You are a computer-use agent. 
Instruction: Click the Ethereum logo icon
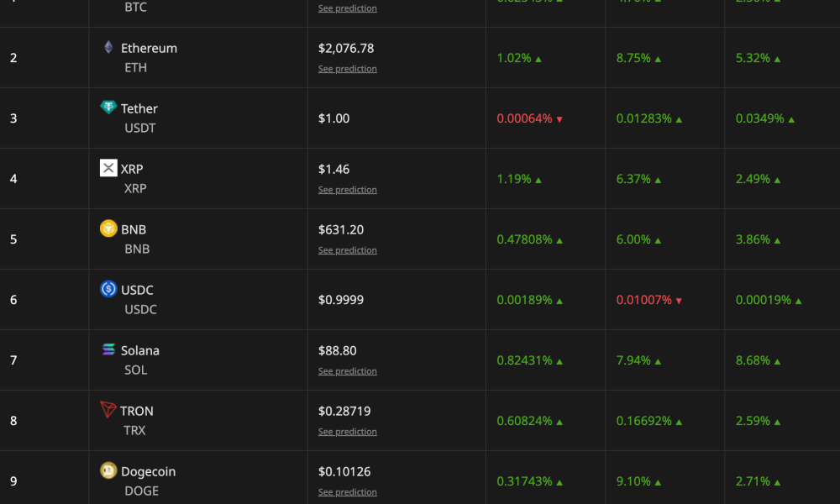coord(108,48)
